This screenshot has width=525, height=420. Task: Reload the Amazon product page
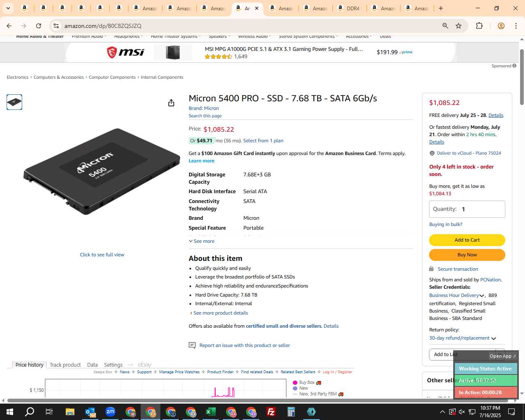click(39, 26)
